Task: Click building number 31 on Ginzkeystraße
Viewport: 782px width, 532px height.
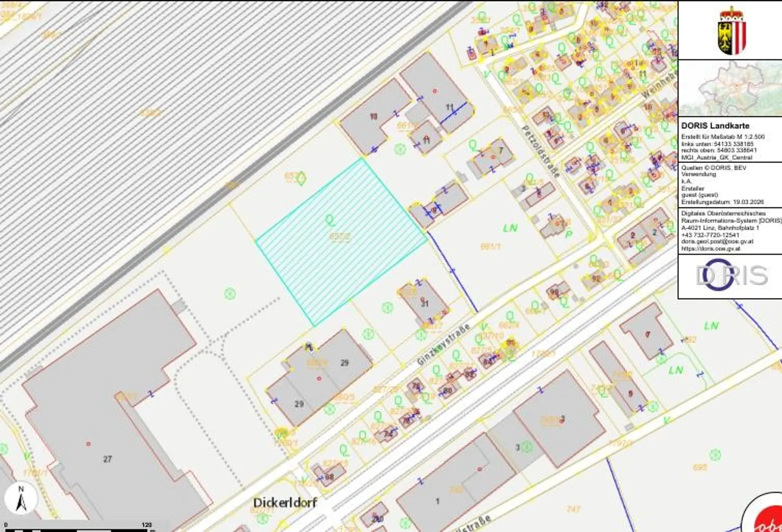Action: click(x=425, y=304)
